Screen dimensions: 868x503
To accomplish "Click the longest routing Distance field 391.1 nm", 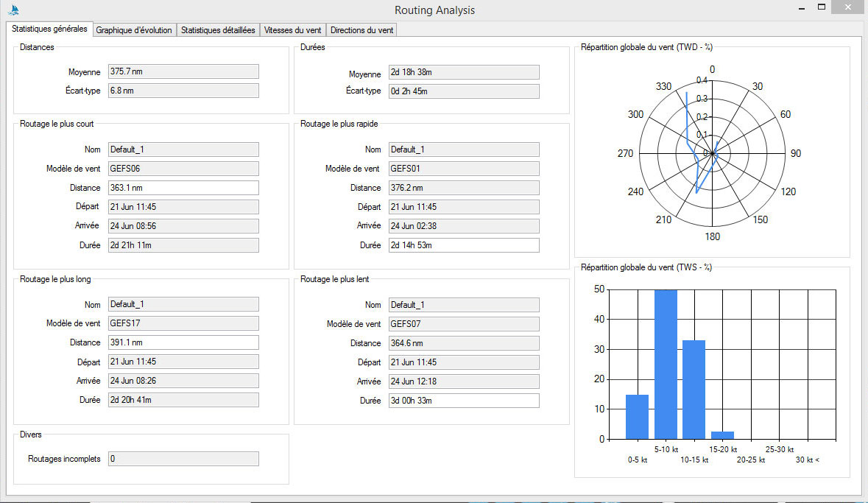I will (183, 342).
